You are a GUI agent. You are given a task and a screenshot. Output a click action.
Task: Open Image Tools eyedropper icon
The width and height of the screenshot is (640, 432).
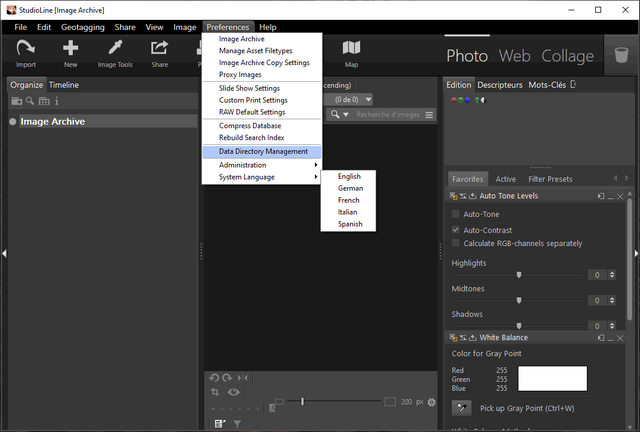(x=115, y=48)
